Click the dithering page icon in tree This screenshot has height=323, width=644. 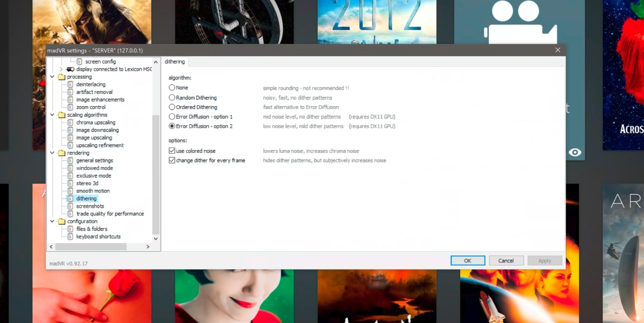coord(70,199)
